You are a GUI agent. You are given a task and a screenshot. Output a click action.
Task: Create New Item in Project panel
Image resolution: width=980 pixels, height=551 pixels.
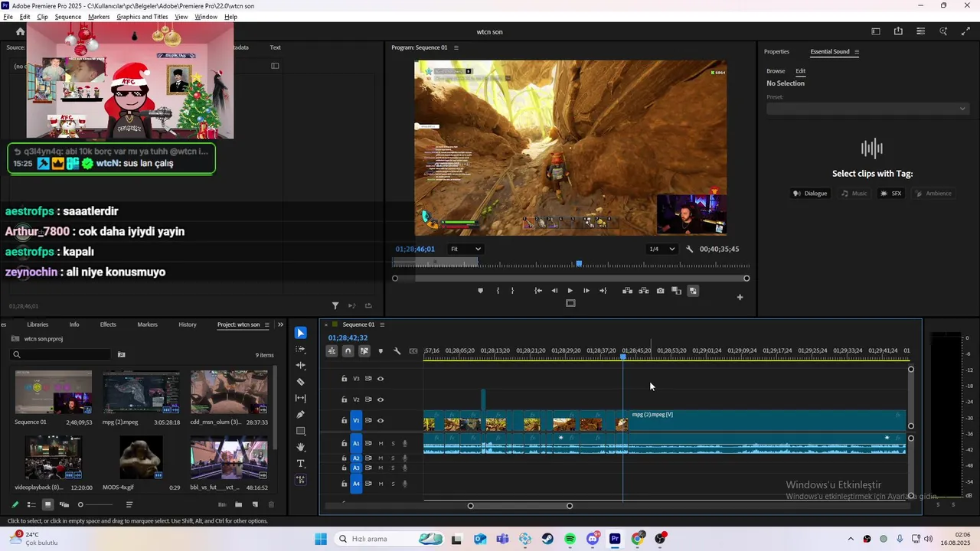pyautogui.click(x=255, y=504)
